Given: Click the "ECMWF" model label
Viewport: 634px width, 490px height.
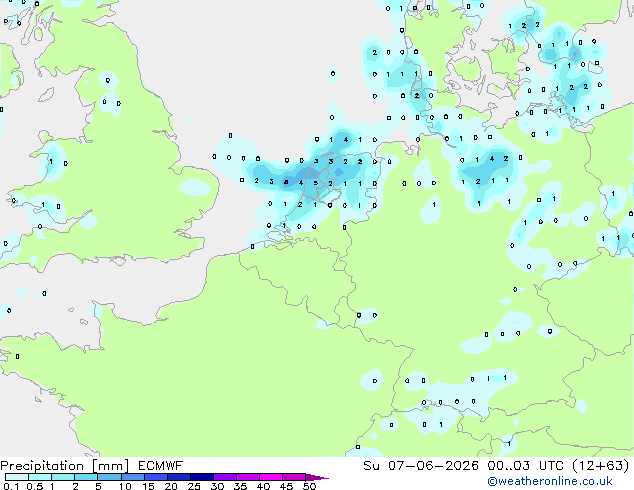Looking at the screenshot, I should coord(161,466).
